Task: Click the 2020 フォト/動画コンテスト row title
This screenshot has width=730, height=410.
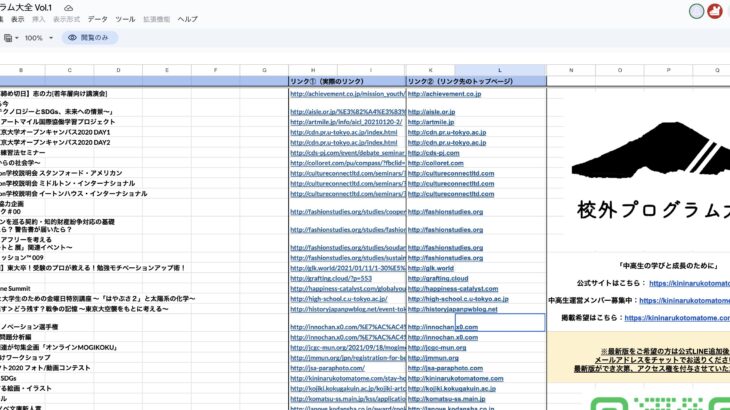Action: pyautogui.click(x=45, y=369)
